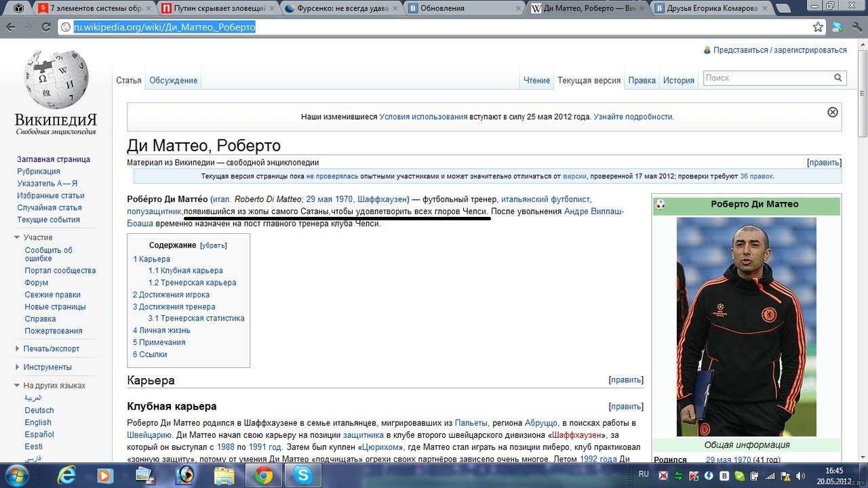Click the Show desktop button

tap(863, 475)
